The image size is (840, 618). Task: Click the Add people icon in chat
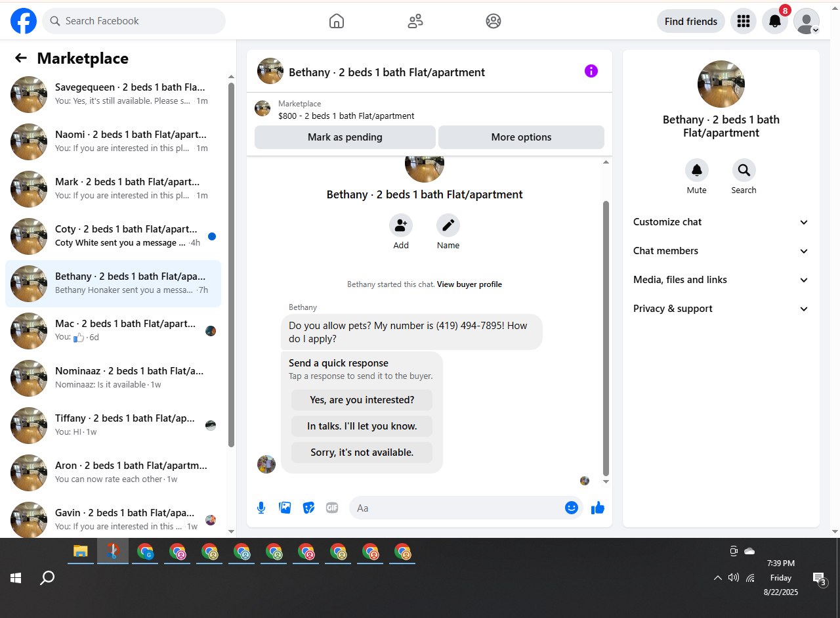click(x=401, y=225)
